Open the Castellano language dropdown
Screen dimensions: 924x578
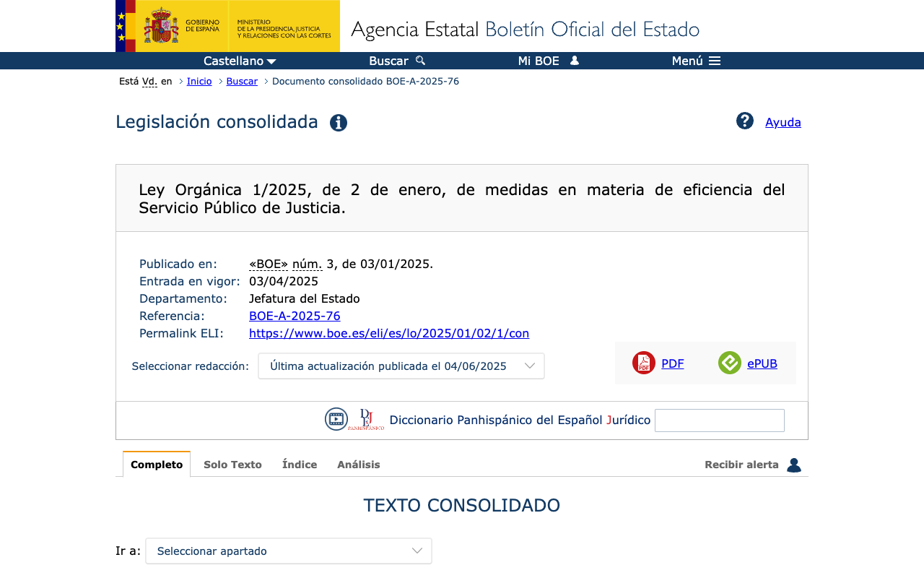[x=240, y=61]
